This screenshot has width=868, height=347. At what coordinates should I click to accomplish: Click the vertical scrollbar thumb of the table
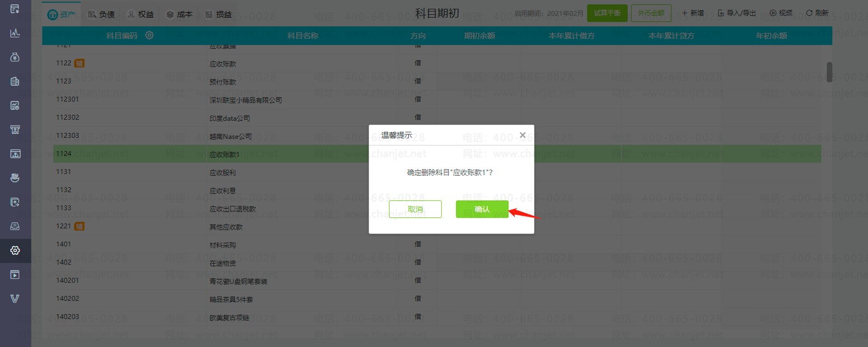pos(829,72)
